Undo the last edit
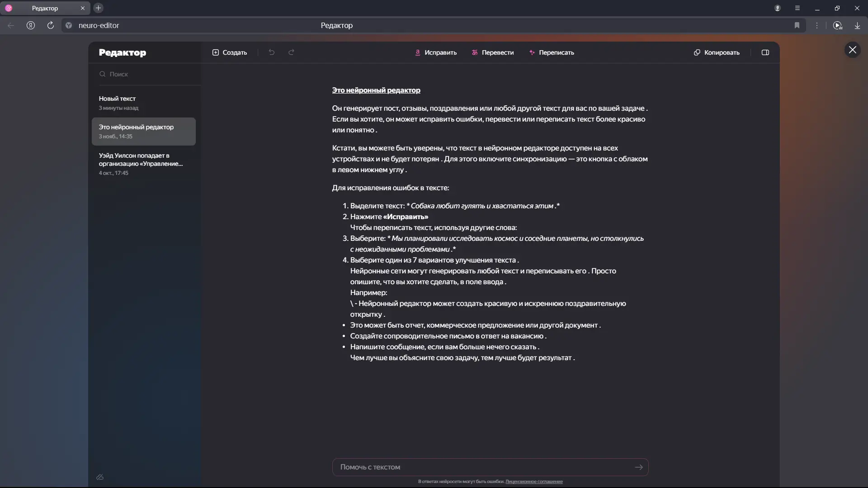 [272, 52]
